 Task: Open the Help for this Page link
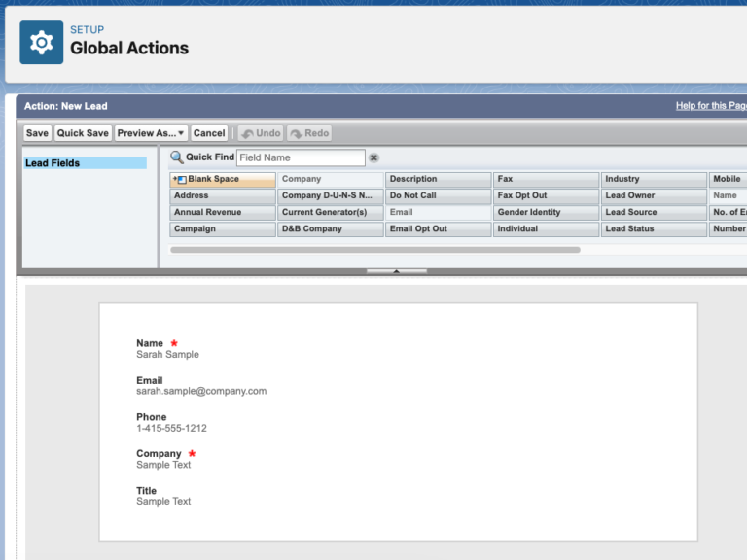[711, 106]
